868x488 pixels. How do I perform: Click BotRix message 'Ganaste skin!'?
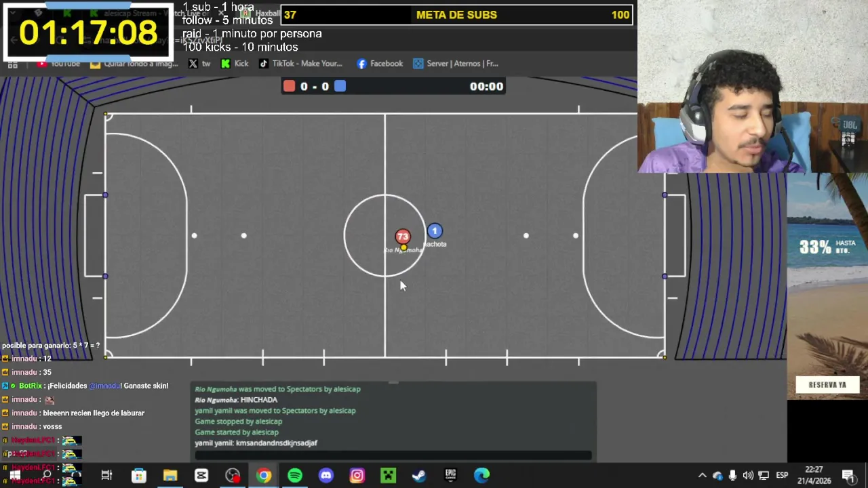click(x=85, y=386)
